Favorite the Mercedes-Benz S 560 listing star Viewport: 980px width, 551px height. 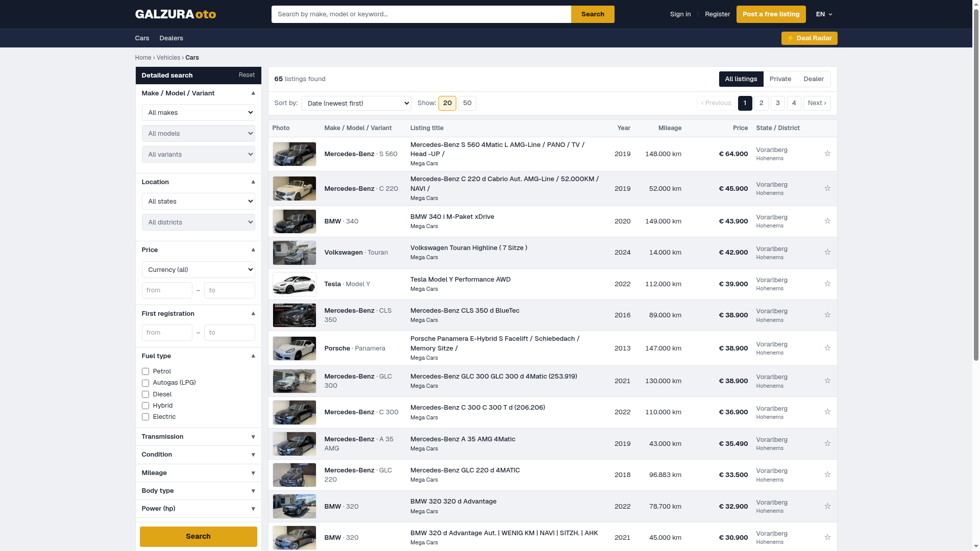click(x=827, y=154)
